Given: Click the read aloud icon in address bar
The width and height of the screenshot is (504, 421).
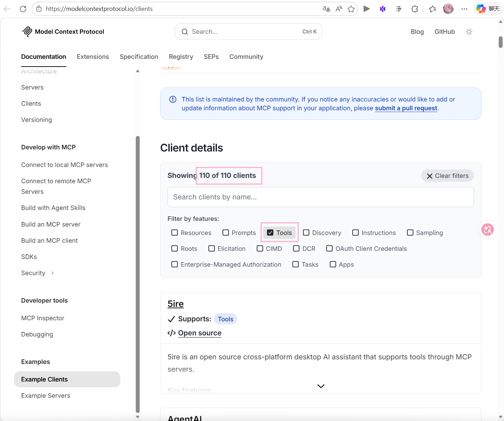Looking at the screenshot, I should pyautogui.click(x=339, y=9).
